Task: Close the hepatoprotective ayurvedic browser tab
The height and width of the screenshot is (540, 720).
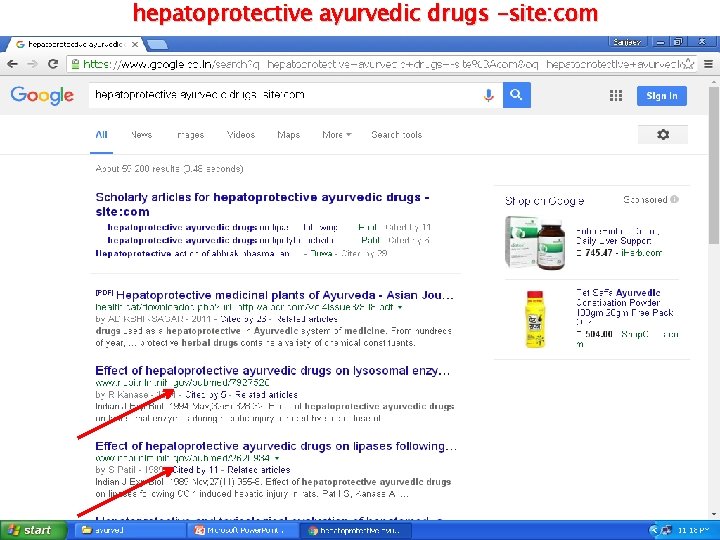Action: click(x=135, y=45)
